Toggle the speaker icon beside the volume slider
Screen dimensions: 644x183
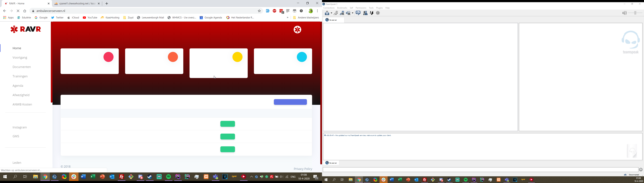(x=624, y=13)
